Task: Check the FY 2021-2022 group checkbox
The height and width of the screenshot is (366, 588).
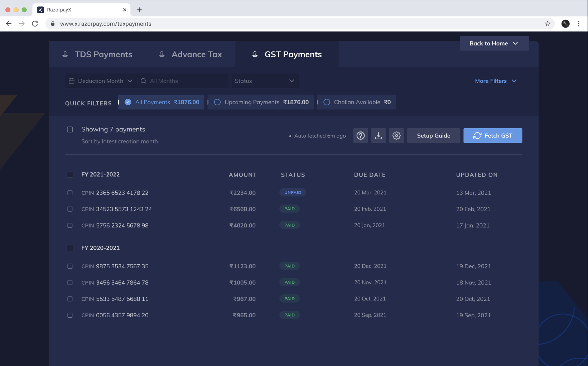Action: click(x=70, y=174)
